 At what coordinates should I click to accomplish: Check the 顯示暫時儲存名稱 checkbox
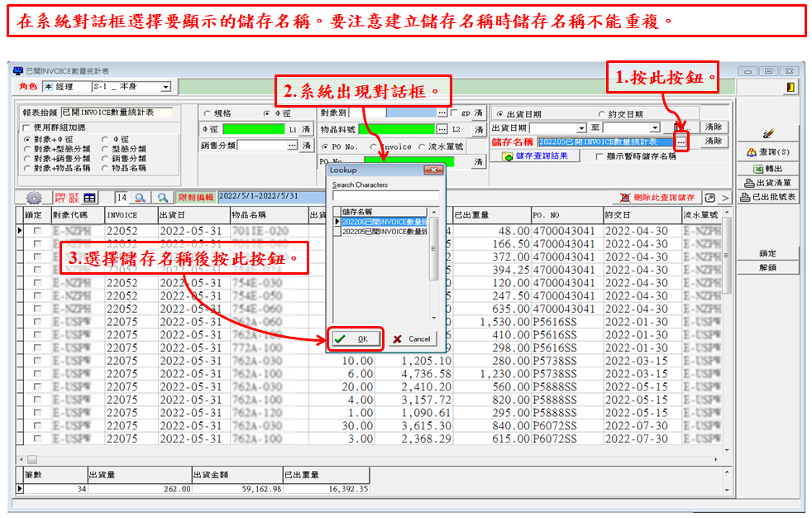[x=599, y=156]
